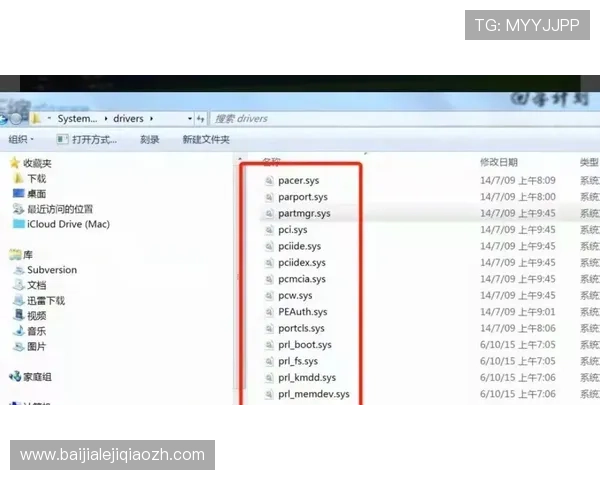Click the 收藏夹 label in navigation pane

[37, 163]
